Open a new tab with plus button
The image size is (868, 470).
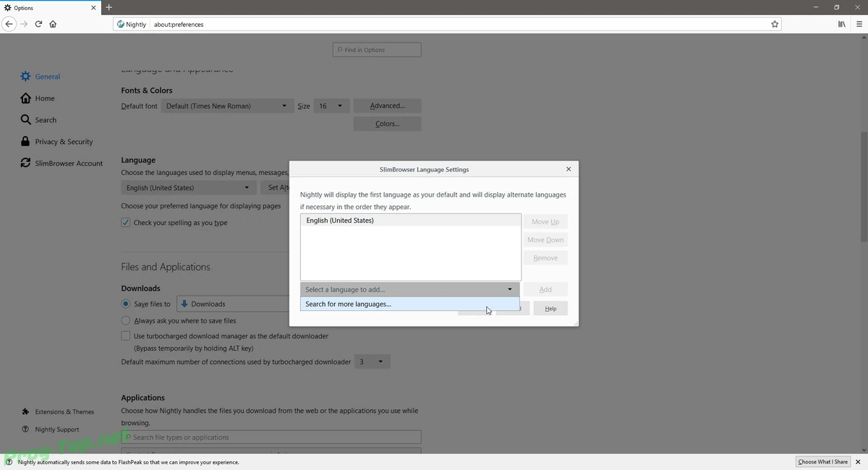(x=109, y=7)
